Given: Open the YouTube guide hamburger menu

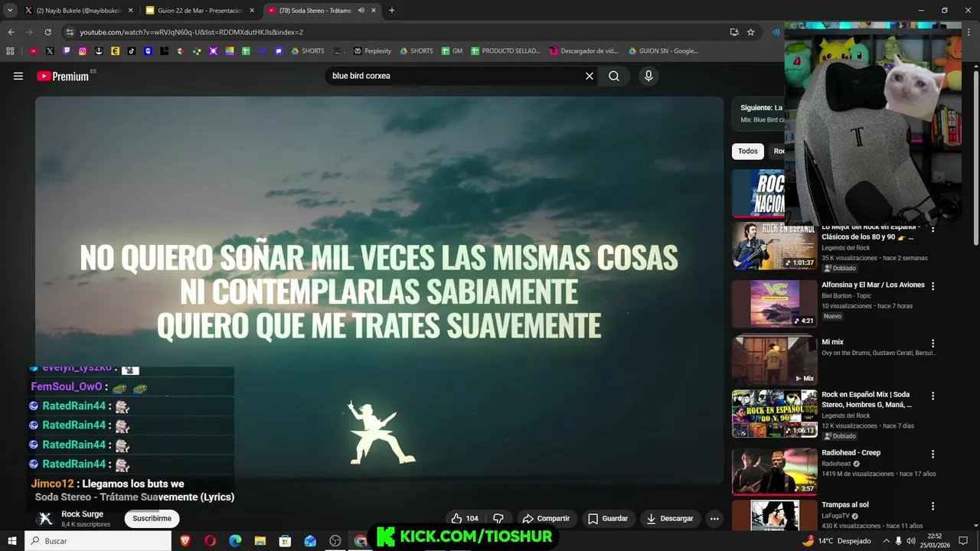Looking at the screenshot, I should (18, 76).
